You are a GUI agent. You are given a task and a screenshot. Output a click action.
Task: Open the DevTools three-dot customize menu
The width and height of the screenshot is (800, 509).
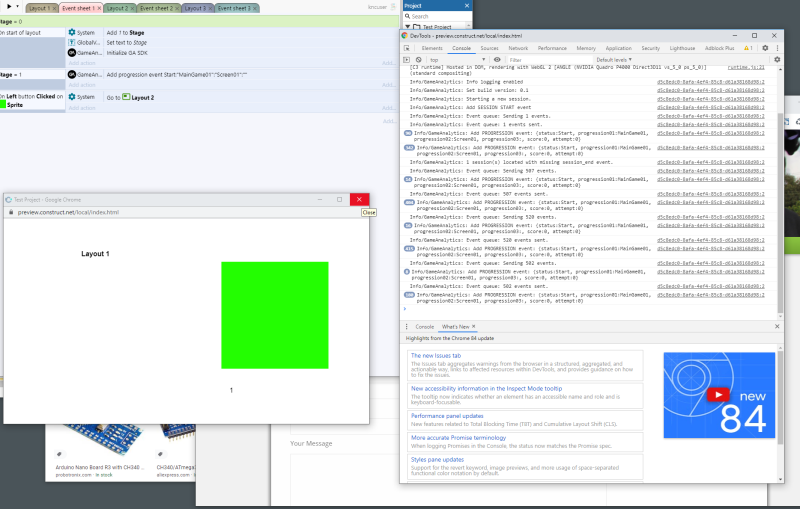click(x=777, y=48)
